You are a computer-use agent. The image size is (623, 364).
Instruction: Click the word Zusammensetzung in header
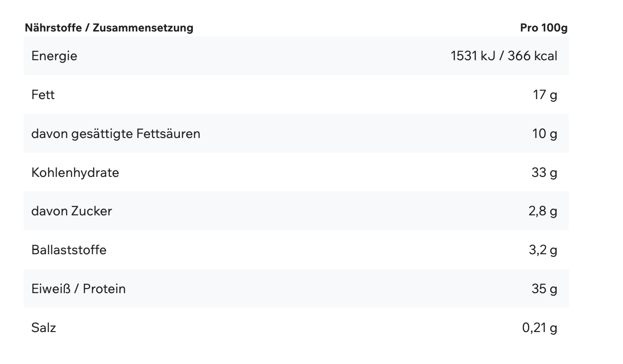click(x=143, y=28)
